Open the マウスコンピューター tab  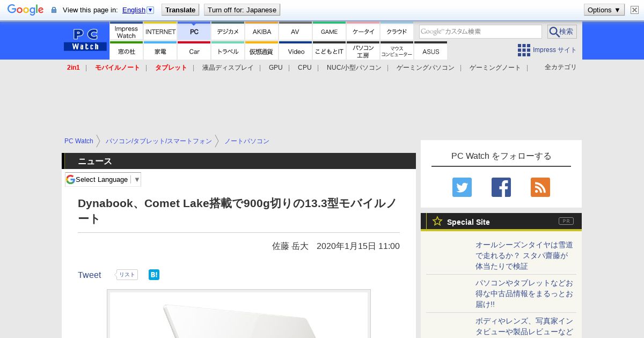(x=397, y=51)
